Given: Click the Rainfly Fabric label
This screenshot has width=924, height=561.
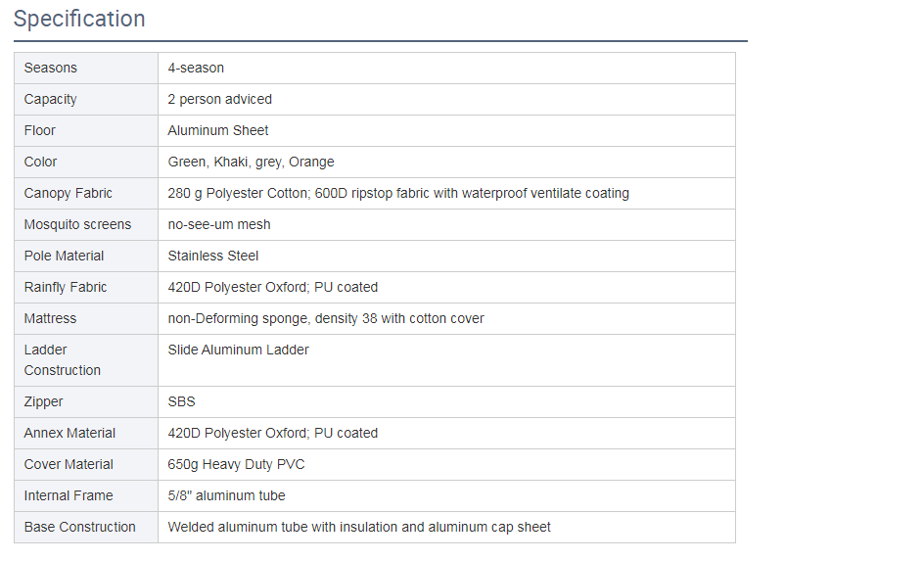Looking at the screenshot, I should tap(66, 287).
